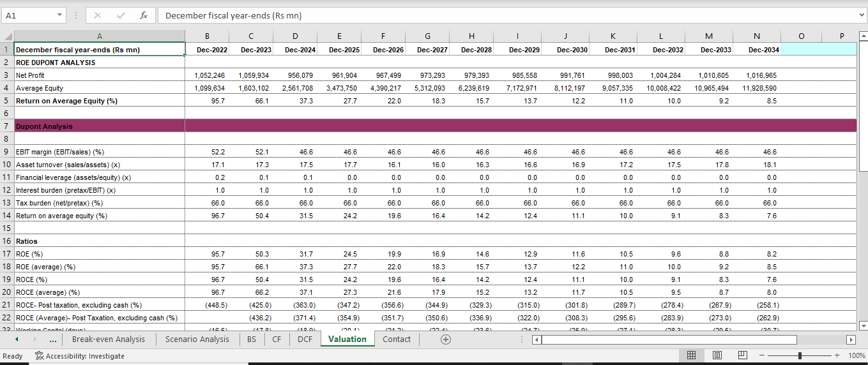The height and width of the screenshot is (365, 868).
Task: Click the zoom slider handle
Action: click(x=800, y=355)
